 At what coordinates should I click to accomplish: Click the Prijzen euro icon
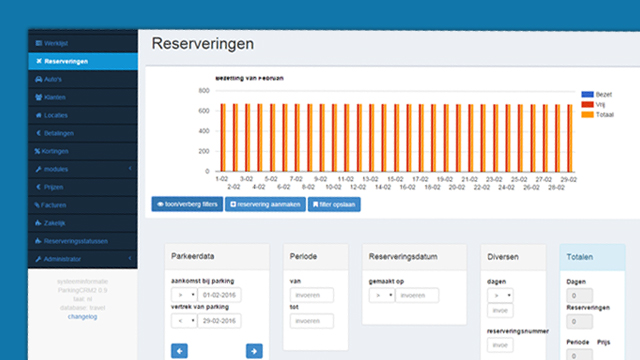pos(39,187)
